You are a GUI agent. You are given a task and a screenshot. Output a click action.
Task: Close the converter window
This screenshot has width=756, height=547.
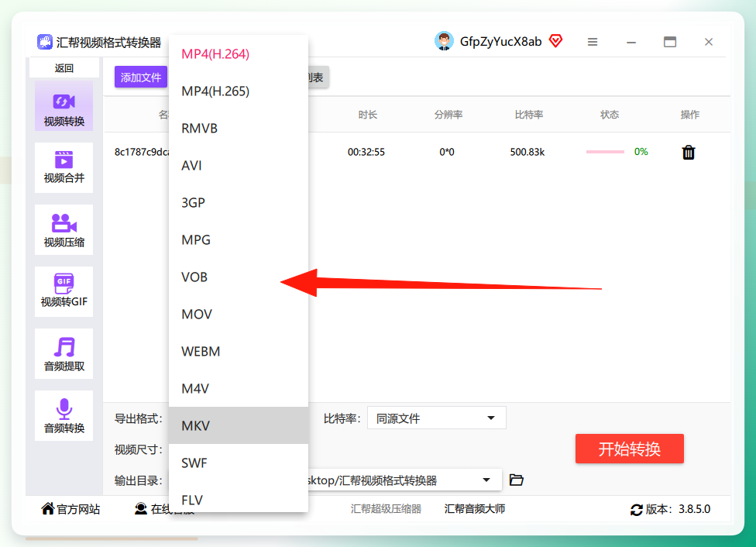708,42
